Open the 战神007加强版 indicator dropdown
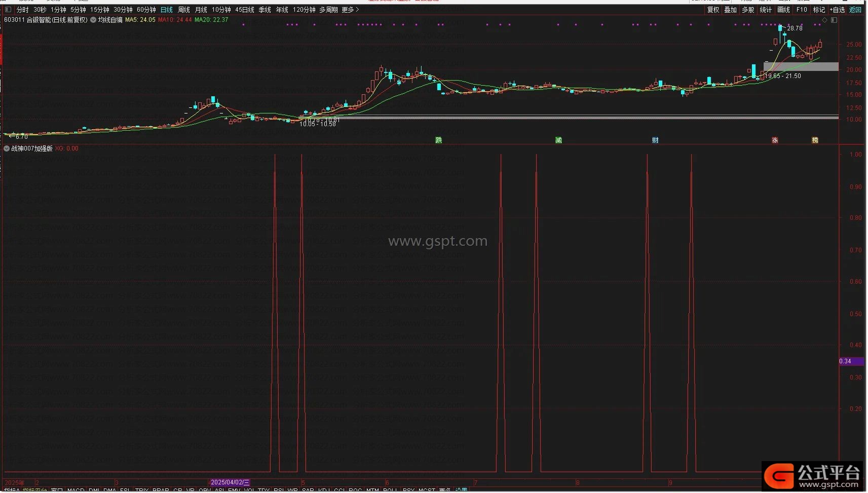This screenshot has width=868, height=493. click(x=7, y=149)
